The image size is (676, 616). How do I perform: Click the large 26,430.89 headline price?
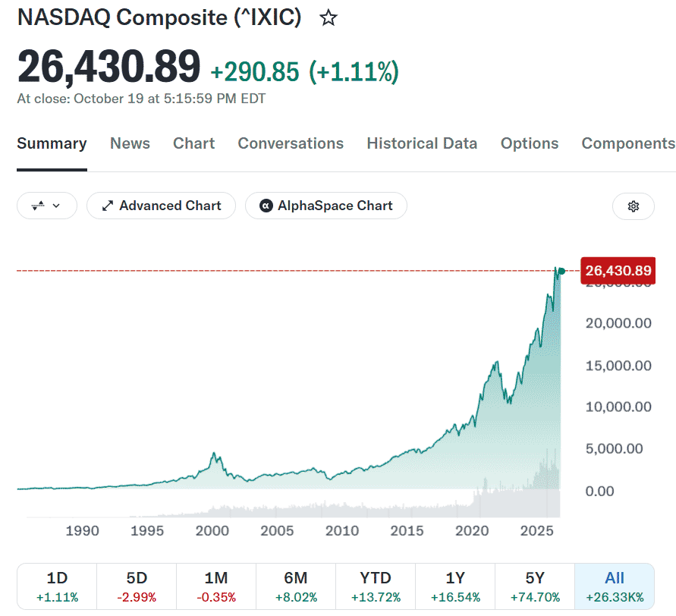pyautogui.click(x=108, y=67)
